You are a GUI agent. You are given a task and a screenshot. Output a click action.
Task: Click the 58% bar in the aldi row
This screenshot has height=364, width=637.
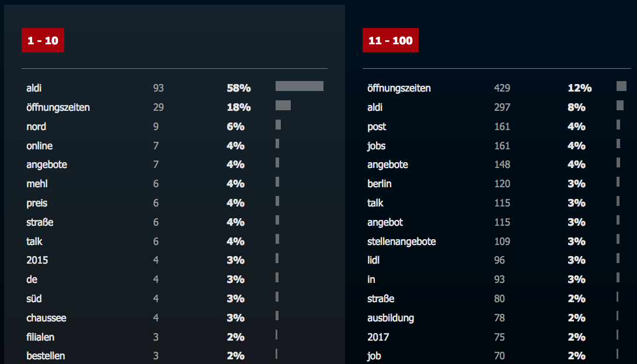pyautogui.click(x=300, y=86)
